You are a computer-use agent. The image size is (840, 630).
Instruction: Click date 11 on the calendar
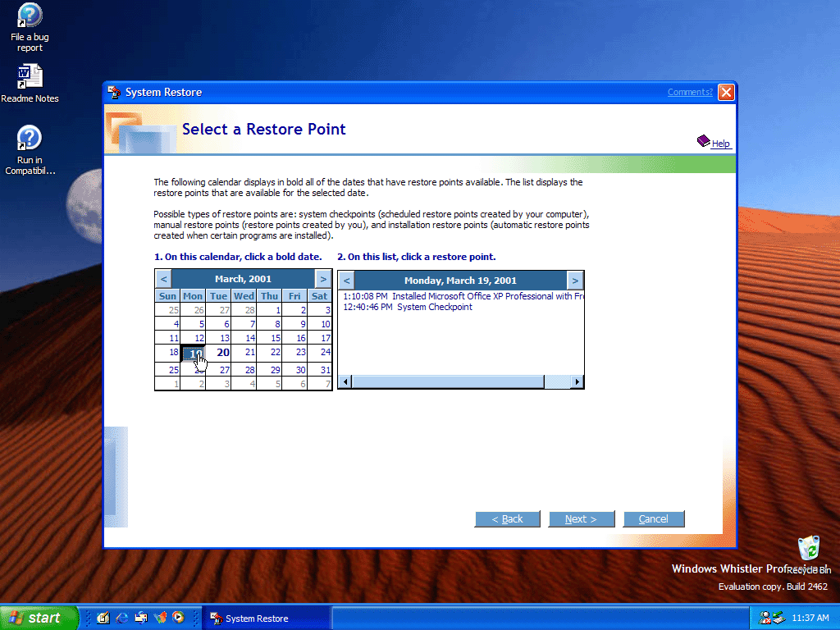(167, 338)
